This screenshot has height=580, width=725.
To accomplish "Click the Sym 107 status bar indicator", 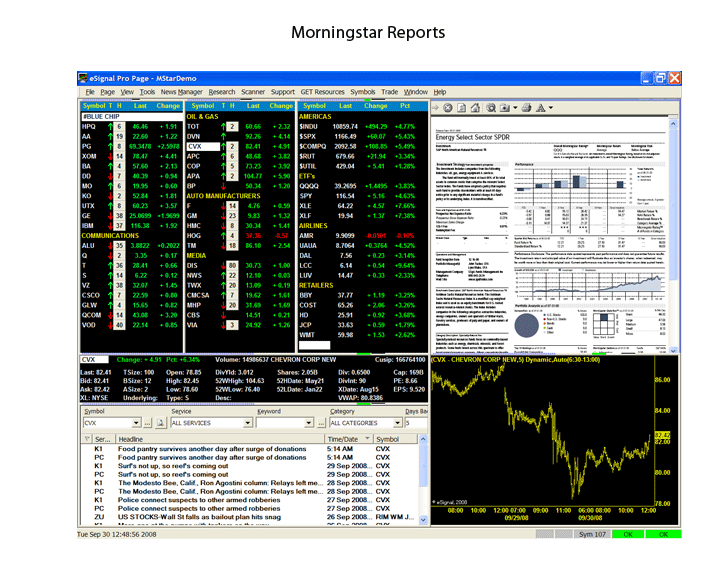I will pos(592,534).
